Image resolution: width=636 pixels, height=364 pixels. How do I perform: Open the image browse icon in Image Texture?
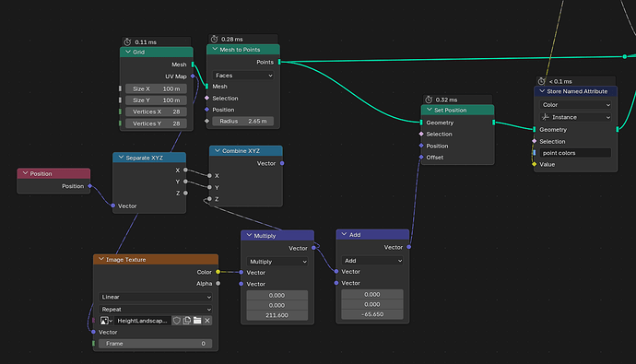click(105, 321)
